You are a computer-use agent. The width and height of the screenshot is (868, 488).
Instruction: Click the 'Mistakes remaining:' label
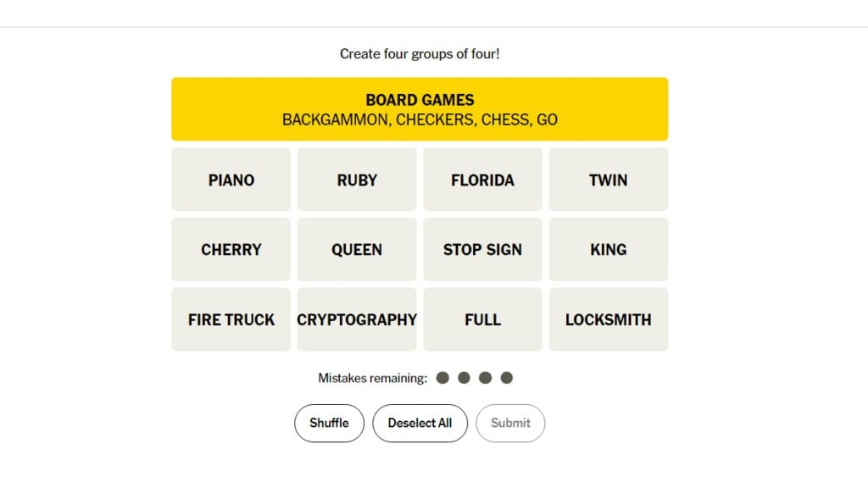coord(372,378)
